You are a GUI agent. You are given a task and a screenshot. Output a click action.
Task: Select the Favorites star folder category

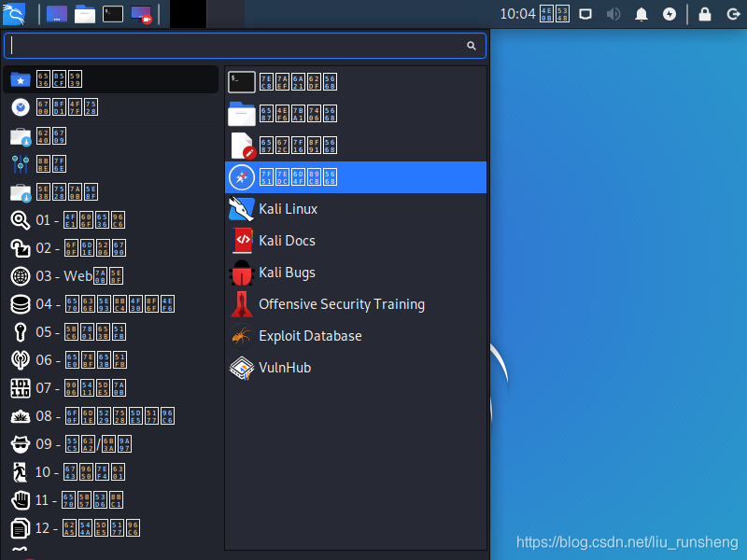tap(110, 79)
